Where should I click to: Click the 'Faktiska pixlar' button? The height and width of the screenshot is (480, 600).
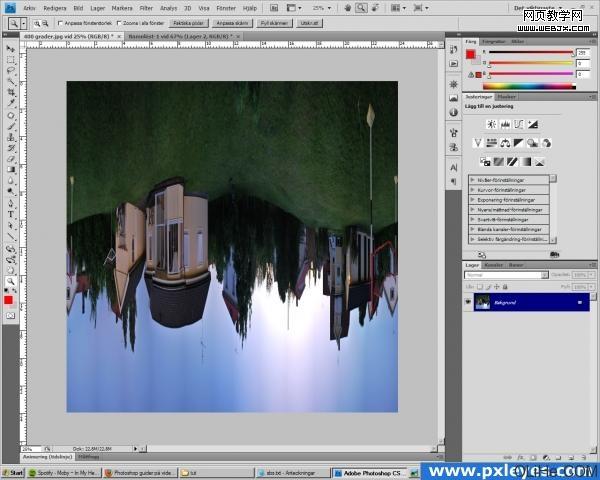(189, 23)
